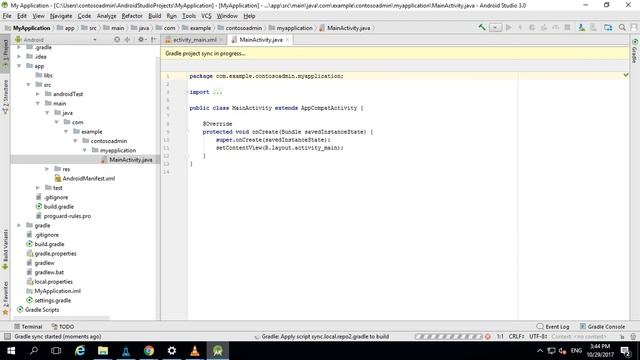
Task: Click the Gradle sync progress bar
Action: tap(449, 336)
